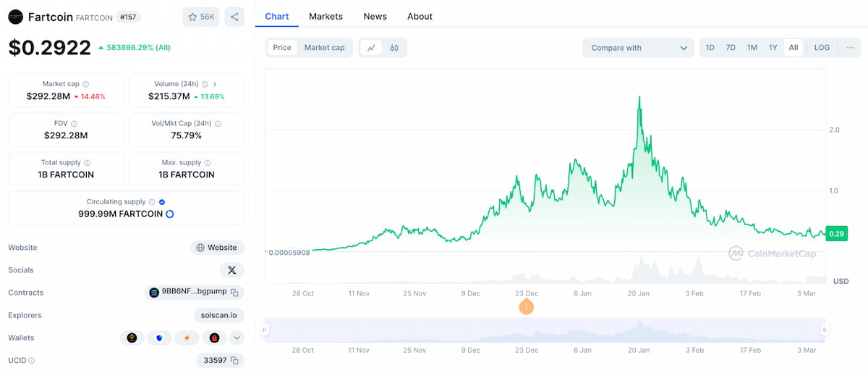Viewport: 868px width, 373px height.
Task: Select the candlestick chart type icon
Action: coord(394,48)
